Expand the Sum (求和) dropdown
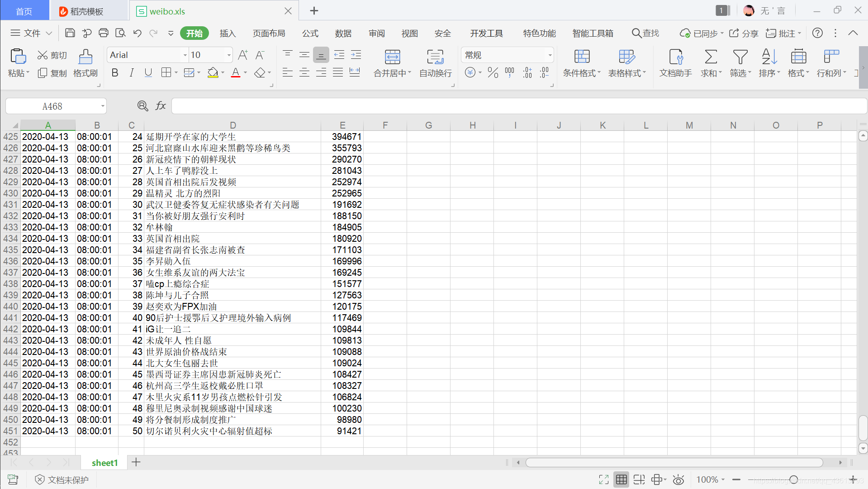Viewport: 868px width, 489px height. (720, 73)
